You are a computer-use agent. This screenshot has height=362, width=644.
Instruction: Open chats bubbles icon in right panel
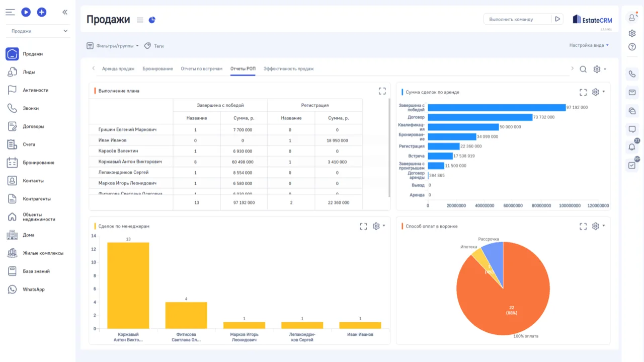tap(632, 111)
